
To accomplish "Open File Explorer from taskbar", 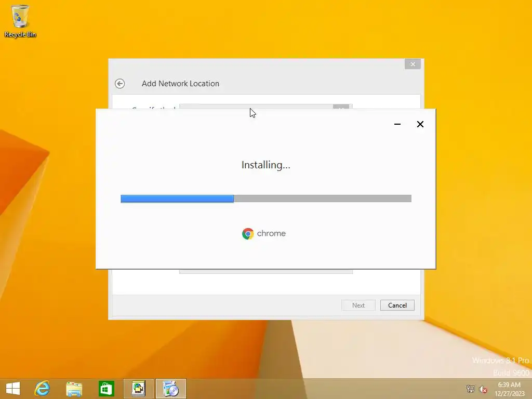I will (x=74, y=389).
